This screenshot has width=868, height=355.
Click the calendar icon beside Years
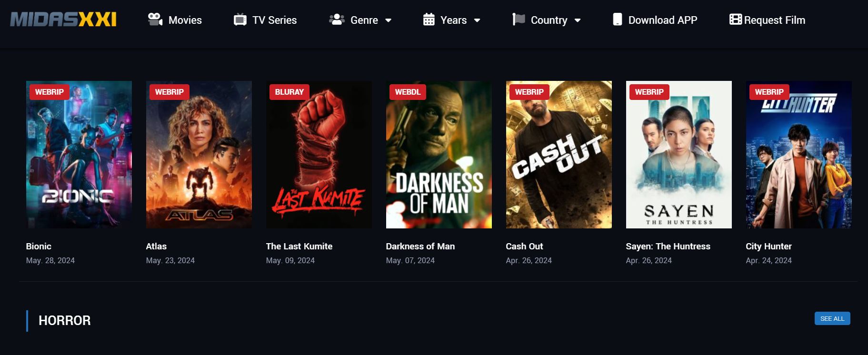[429, 20]
